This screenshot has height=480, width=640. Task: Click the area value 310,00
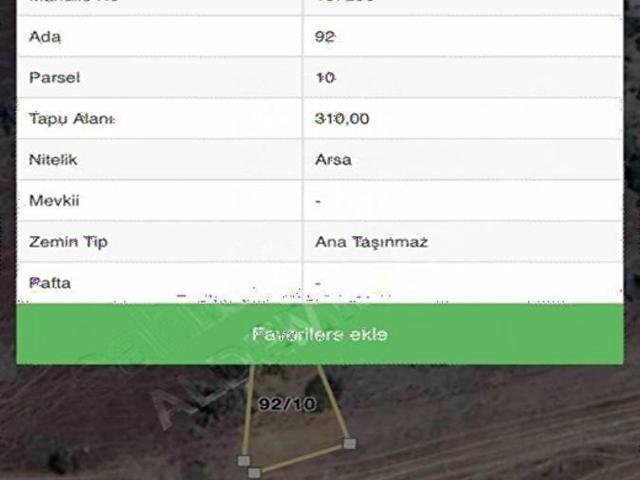[x=342, y=119]
